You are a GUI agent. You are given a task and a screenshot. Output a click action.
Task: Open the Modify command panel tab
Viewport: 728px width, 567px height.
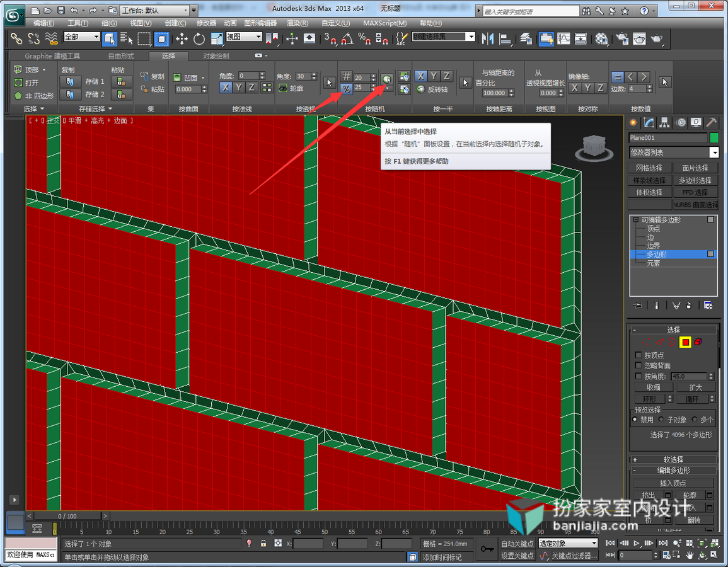(x=649, y=122)
